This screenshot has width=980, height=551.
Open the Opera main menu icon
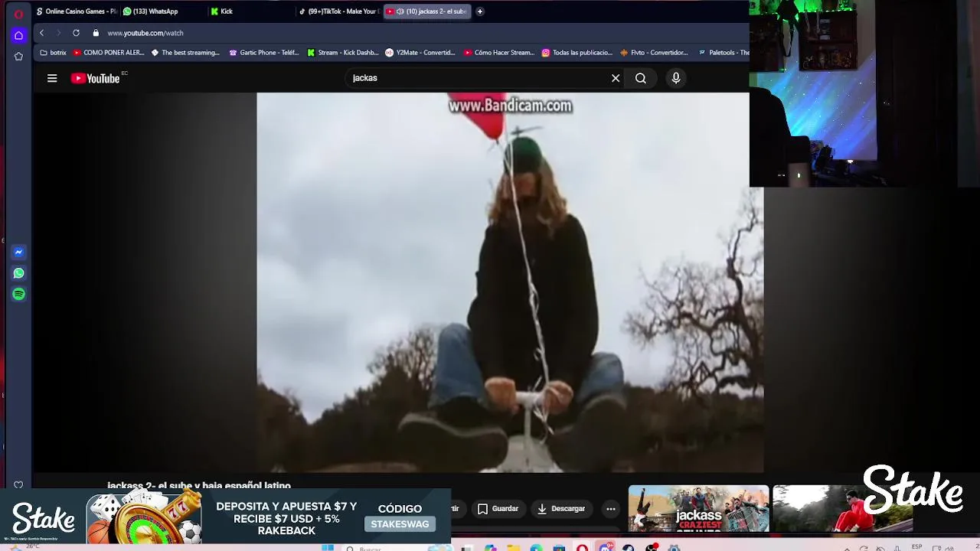[x=18, y=13]
